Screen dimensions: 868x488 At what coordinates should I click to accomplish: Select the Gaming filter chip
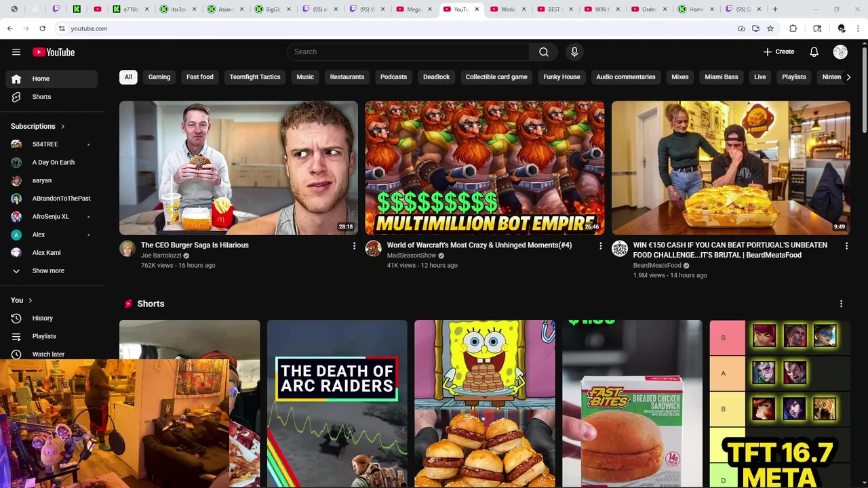[x=159, y=77]
